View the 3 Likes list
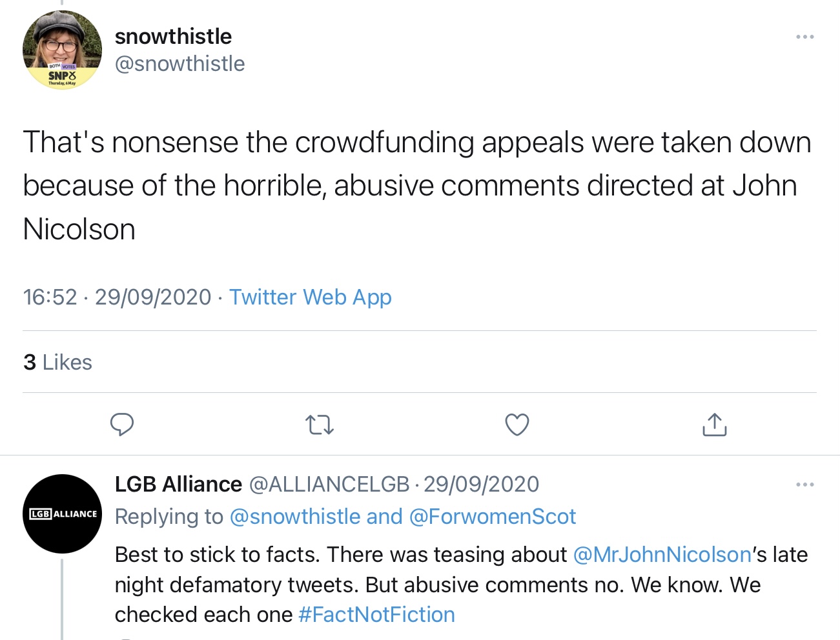The width and height of the screenshot is (840, 640). coord(57,363)
